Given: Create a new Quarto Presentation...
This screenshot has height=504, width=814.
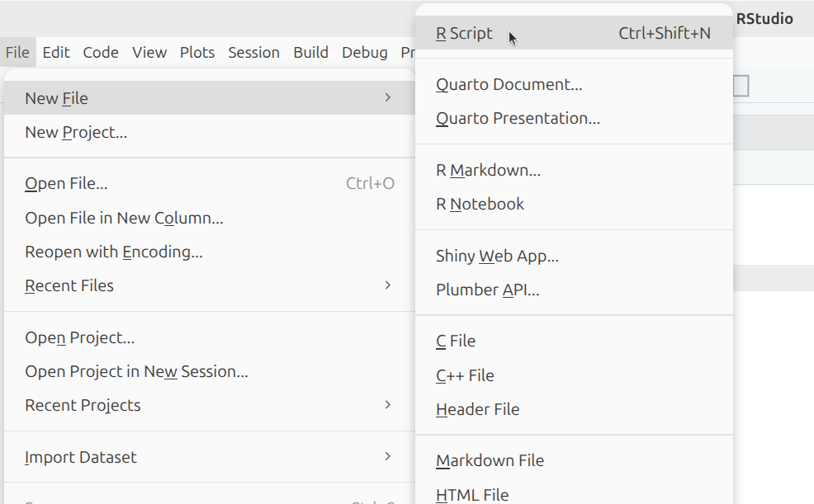Looking at the screenshot, I should pyautogui.click(x=574, y=118).
